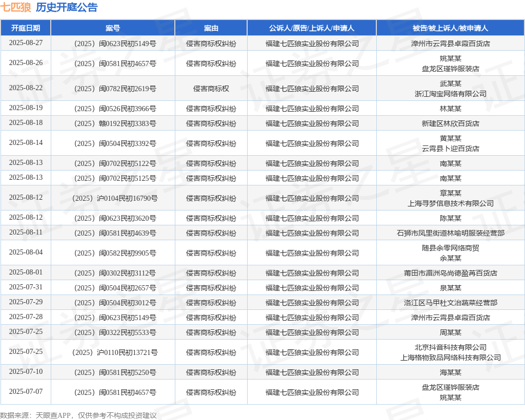Click defendant 武某某
The height and width of the screenshot is (420, 525).
[450, 83]
